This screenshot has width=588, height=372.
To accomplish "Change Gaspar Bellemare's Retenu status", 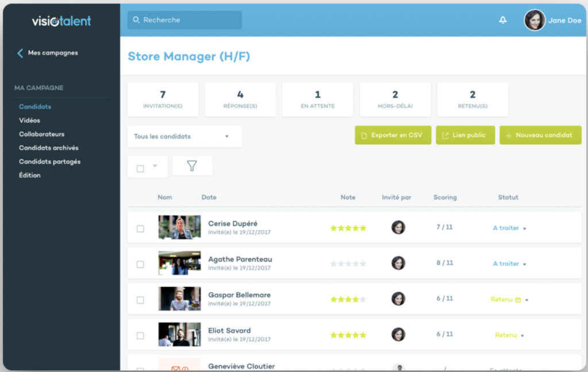I will (510, 299).
